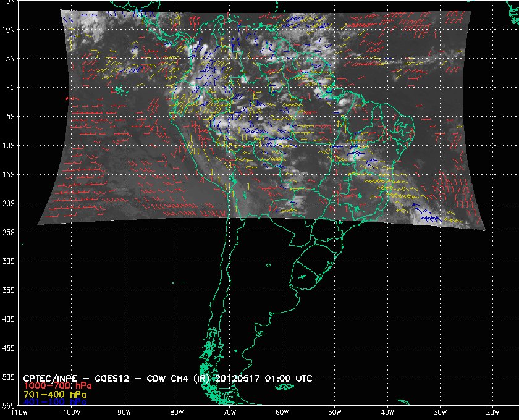Click the 20W longitude label
Image resolution: width=519 pixels, height=420 pixels.
pos(492,413)
